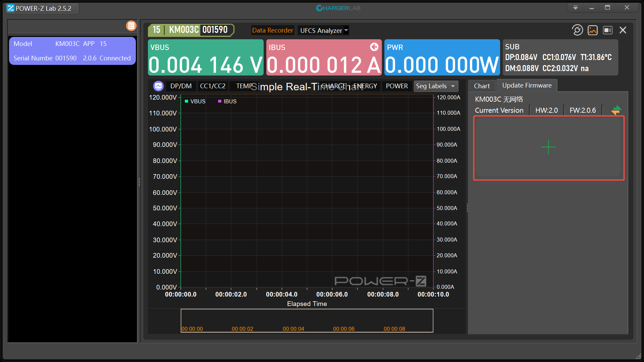This screenshot has height=362, width=644.
Task: Click the Connected status text
Action: (115, 58)
